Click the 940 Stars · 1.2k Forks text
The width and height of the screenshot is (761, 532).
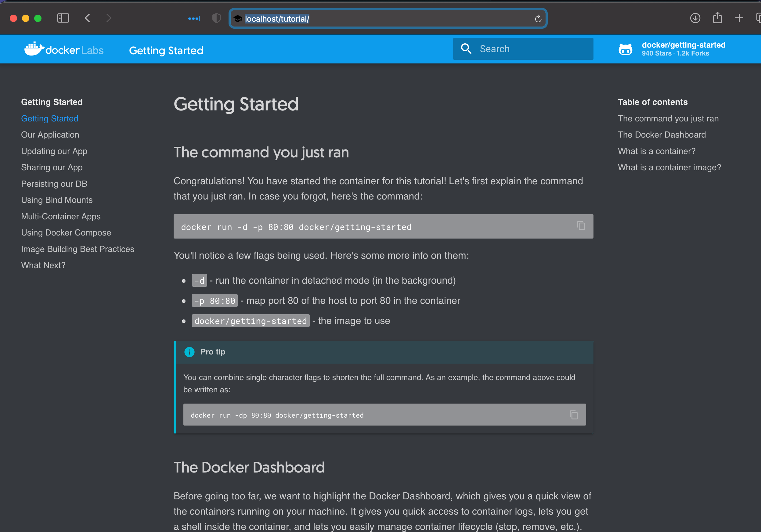(675, 53)
